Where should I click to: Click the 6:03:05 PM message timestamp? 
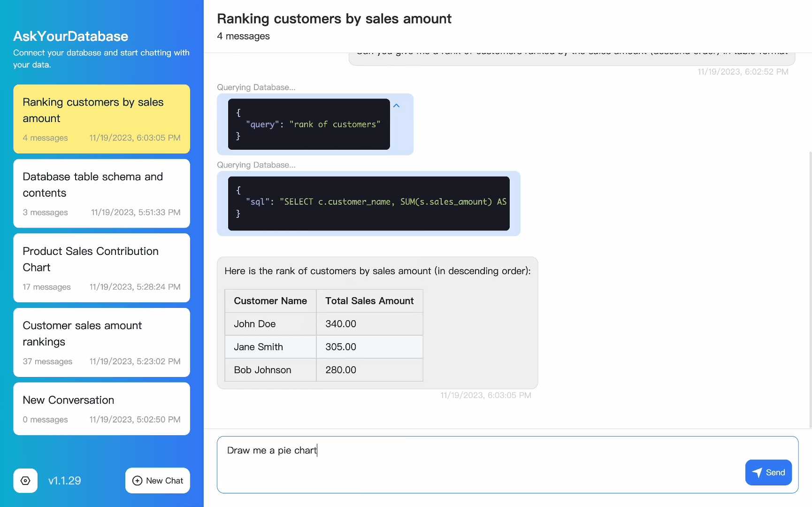tap(486, 395)
